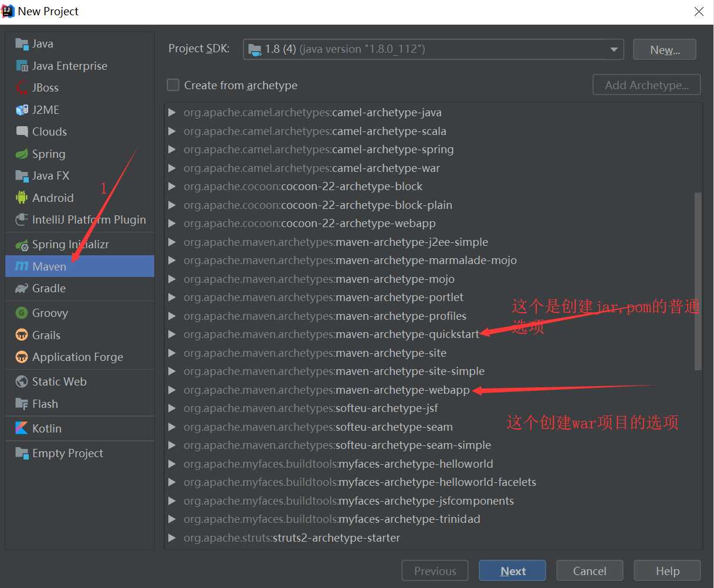Click the Help button

(x=667, y=571)
